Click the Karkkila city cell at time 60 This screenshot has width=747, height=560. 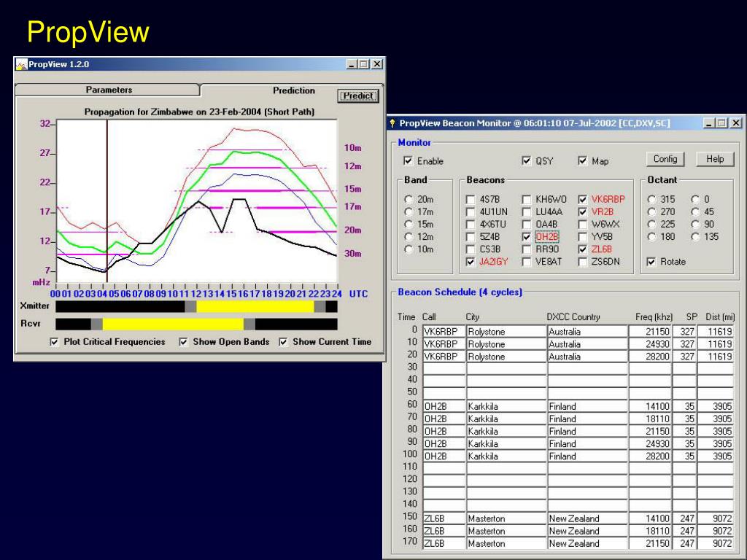[506, 406]
